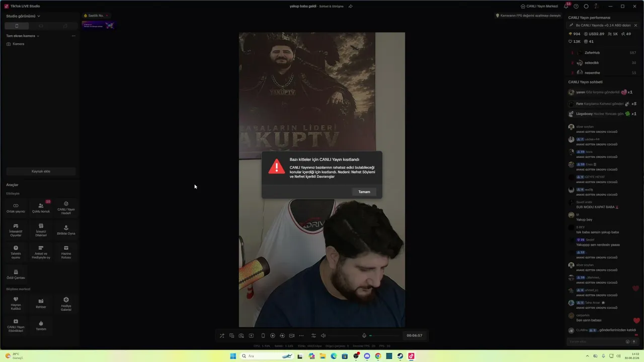This screenshot has height=362, width=644.
Task: Select the portrait phone layout tab
Action: click(x=17, y=26)
